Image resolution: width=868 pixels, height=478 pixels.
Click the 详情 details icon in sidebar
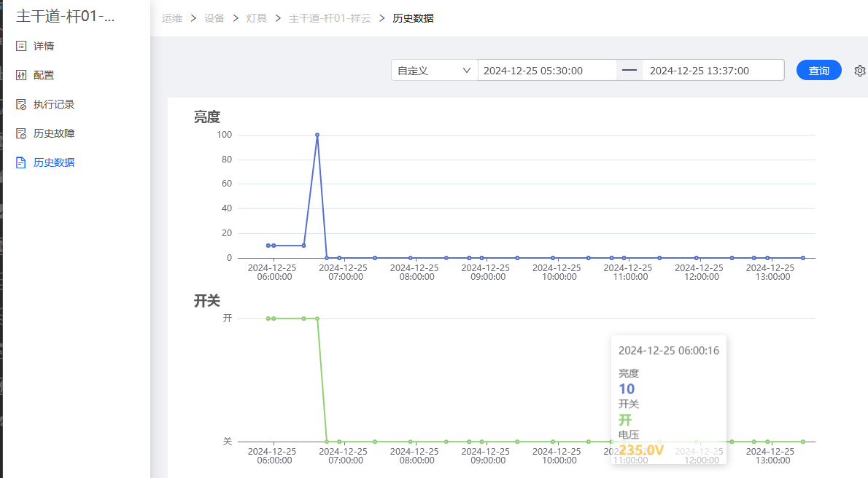pos(21,46)
